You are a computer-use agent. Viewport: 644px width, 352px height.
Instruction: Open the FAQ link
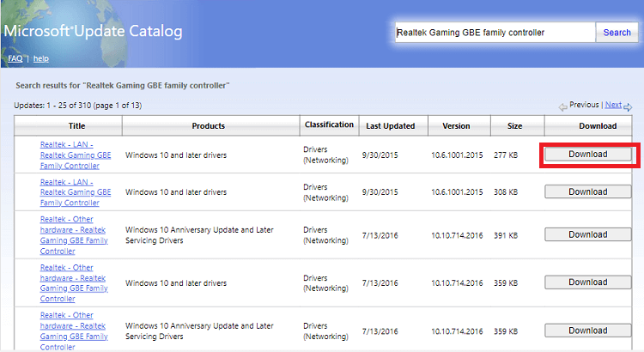pyautogui.click(x=15, y=58)
